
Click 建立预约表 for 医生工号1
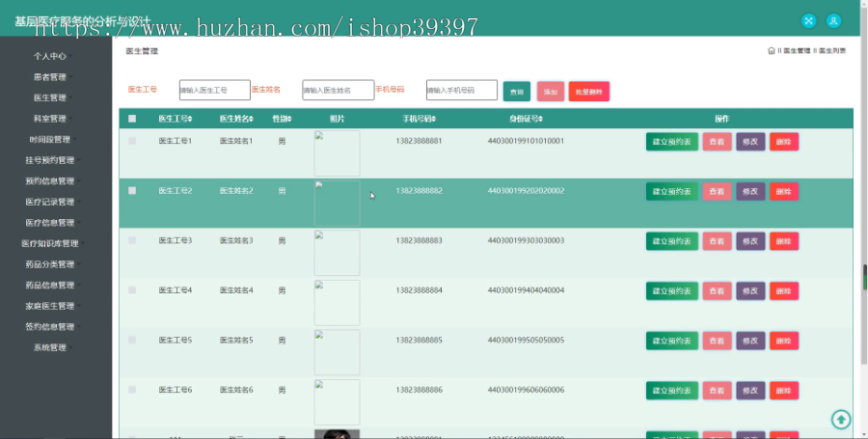click(x=672, y=142)
